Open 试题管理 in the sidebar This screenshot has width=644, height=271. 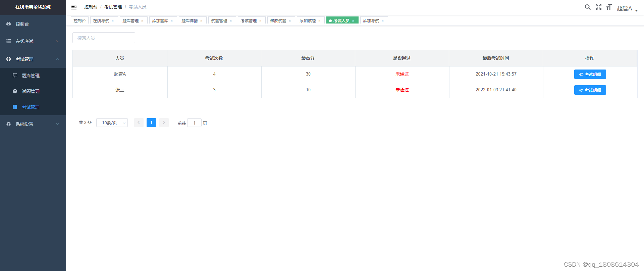pyautogui.click(x=33, y=91)
